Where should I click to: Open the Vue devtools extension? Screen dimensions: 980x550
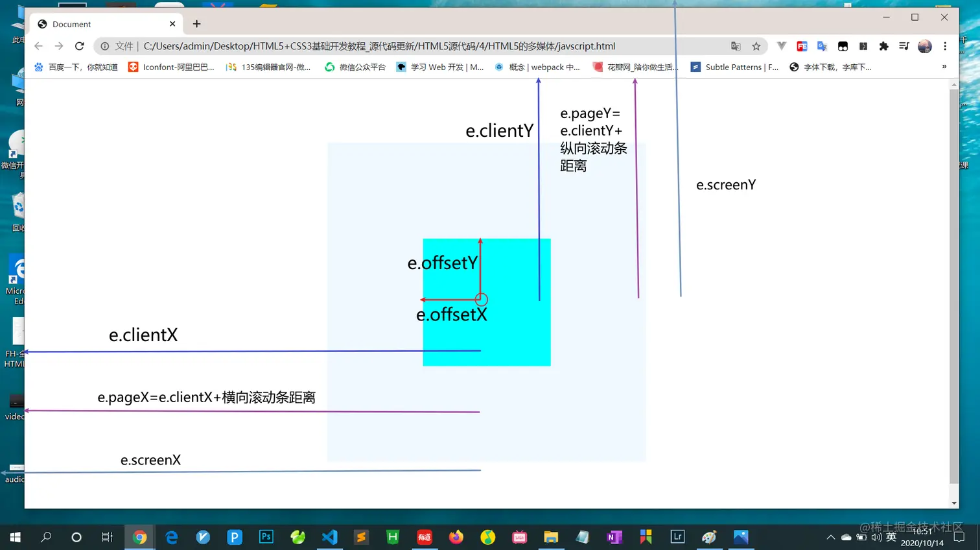coord(782,46)
